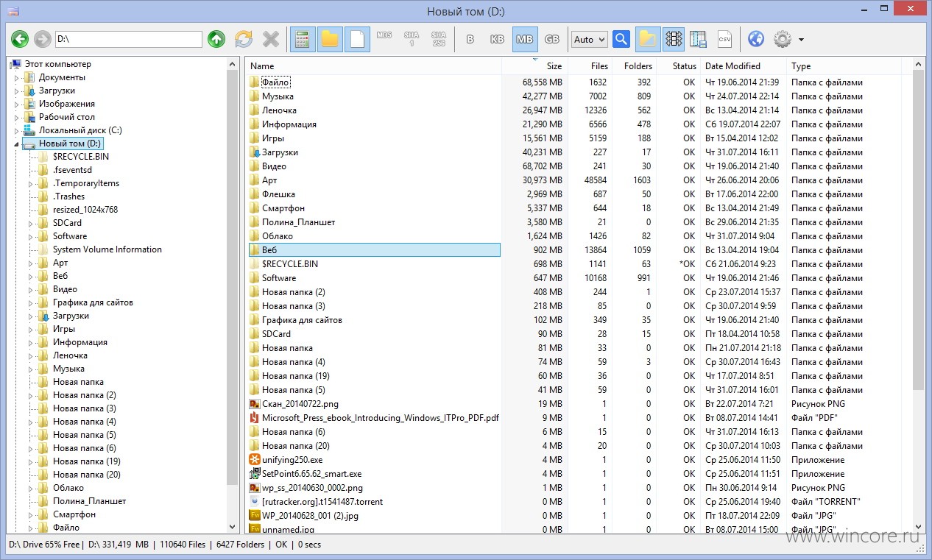Viewport: 932px width, 560px height.
Task: Expand the SDCard node in the tree
Action: coord(31,223)
